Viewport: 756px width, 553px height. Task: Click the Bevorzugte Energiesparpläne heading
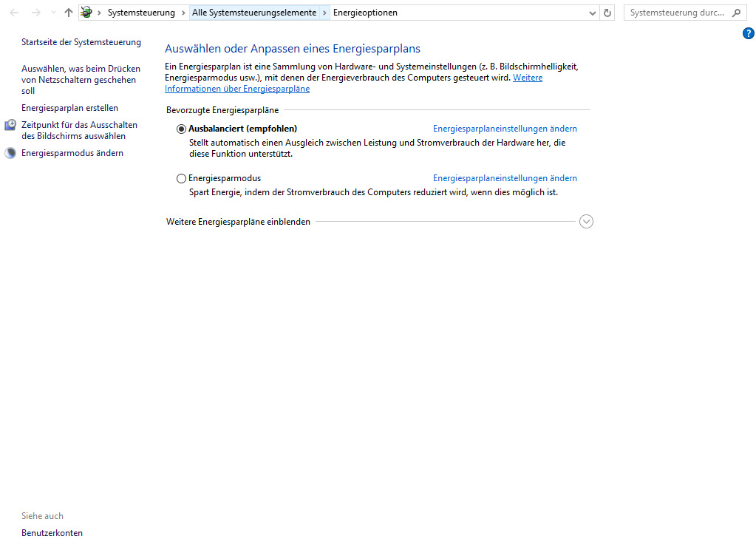(x=222, y=110)
